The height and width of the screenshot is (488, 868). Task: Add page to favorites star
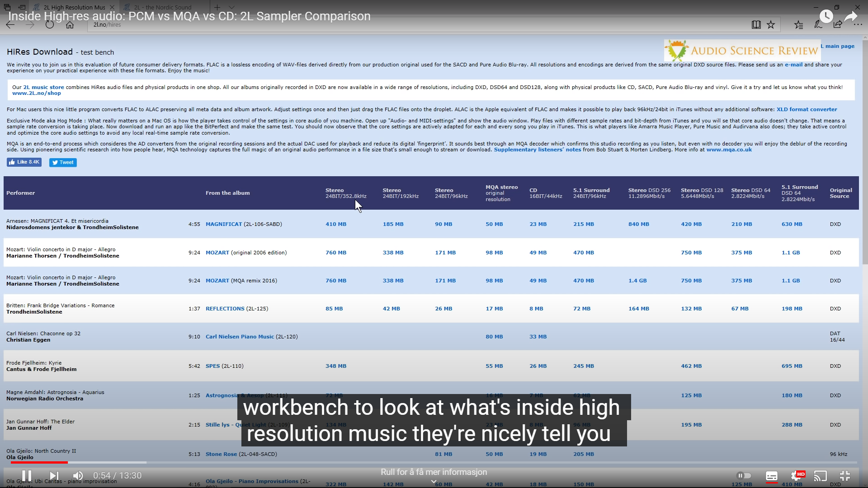point(771,25)
